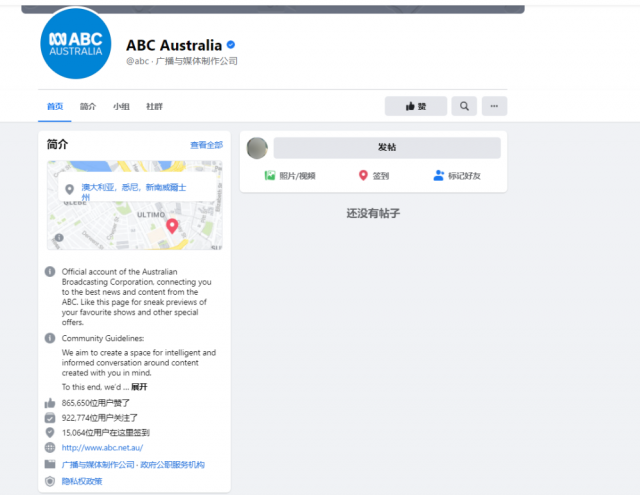Screen dimensions: 640x495
Task: Open the page search magnifier icon
Action: (464, 106)
